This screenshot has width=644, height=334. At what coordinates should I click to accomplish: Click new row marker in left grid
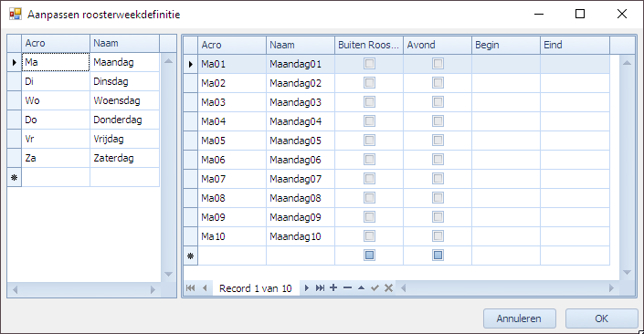click(15, 177)
